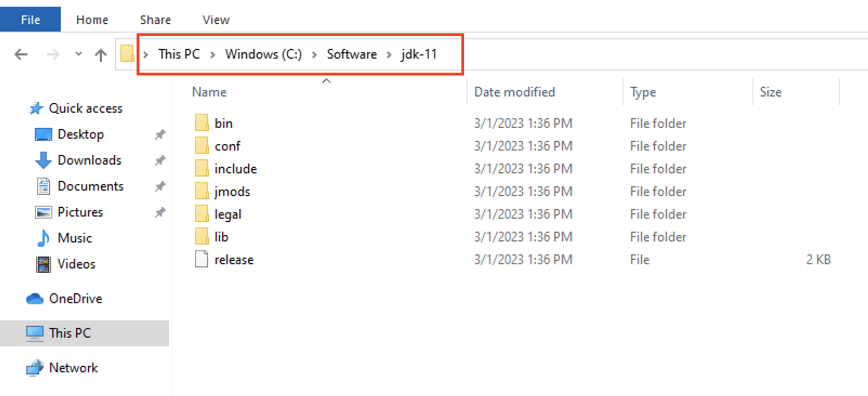868x396 pixels.
Task: Click the Music note icon in sidebar
Action: coord(43,238)
